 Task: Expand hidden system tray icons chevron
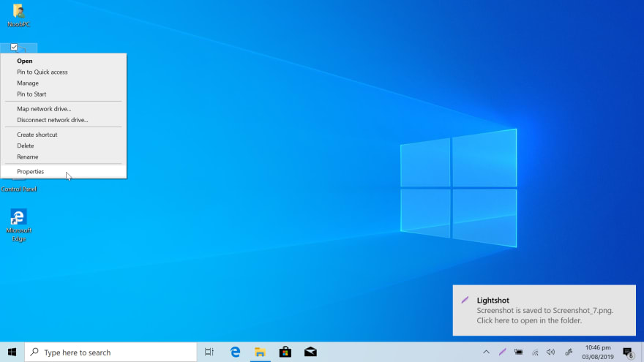coord(486,352)
